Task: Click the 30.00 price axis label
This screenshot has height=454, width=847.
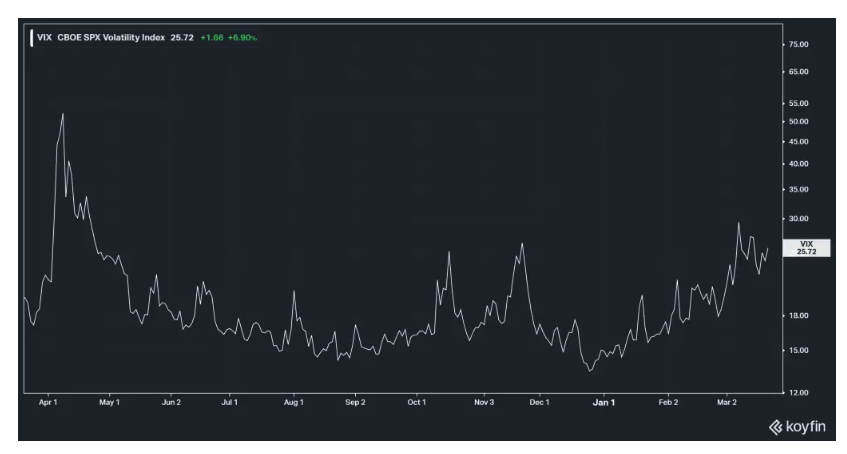Action: click(798, 218)
